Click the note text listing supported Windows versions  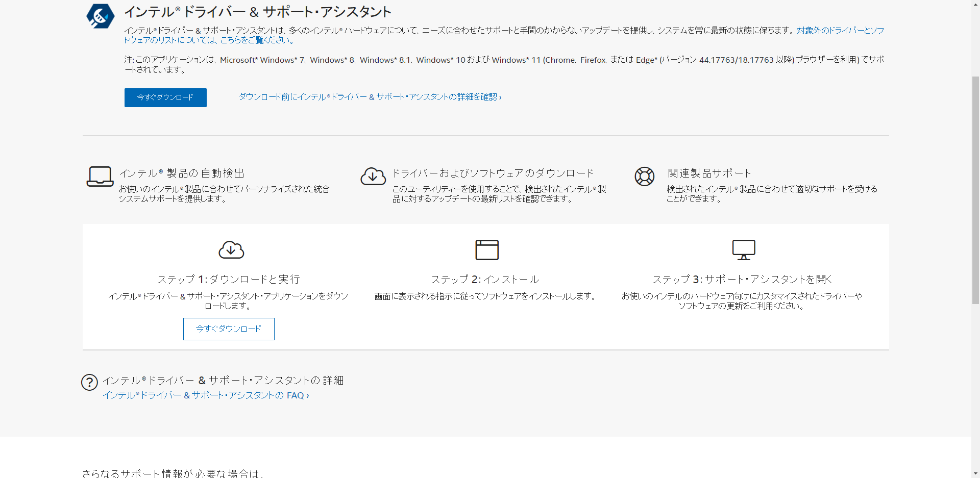click(x=504, y=65)
